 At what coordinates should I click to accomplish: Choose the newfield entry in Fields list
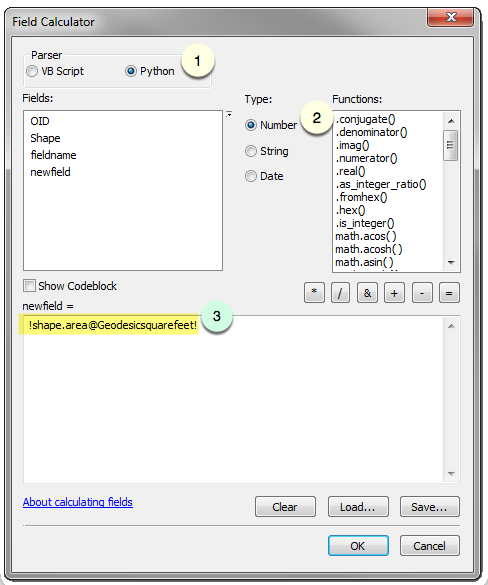coord(50,172)
